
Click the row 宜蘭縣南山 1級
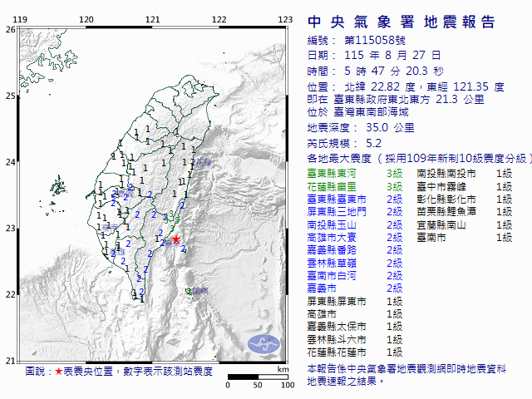pyautogui.click(x=465, y=225)
